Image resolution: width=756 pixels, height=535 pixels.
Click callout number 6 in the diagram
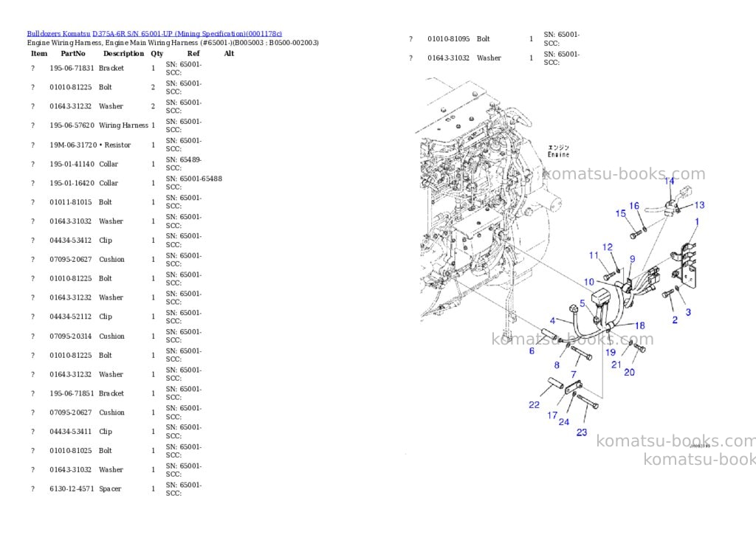click(x=532, y=351)
